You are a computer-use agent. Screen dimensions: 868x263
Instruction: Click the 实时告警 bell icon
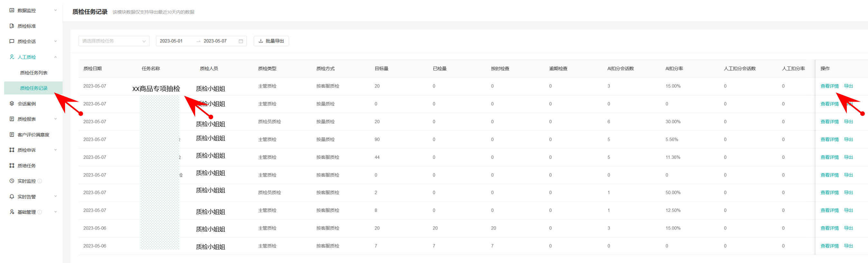coord(12,196)
